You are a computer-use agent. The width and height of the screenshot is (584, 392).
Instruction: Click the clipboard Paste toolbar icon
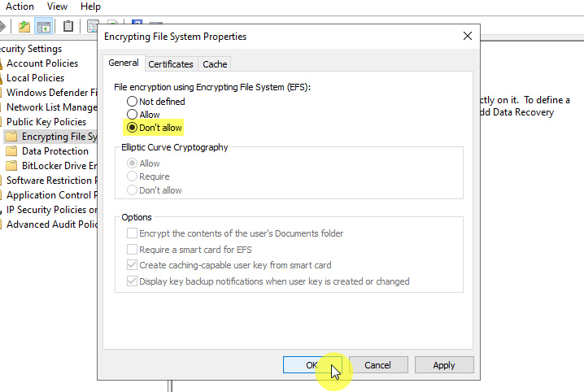(x=68, y=27)
